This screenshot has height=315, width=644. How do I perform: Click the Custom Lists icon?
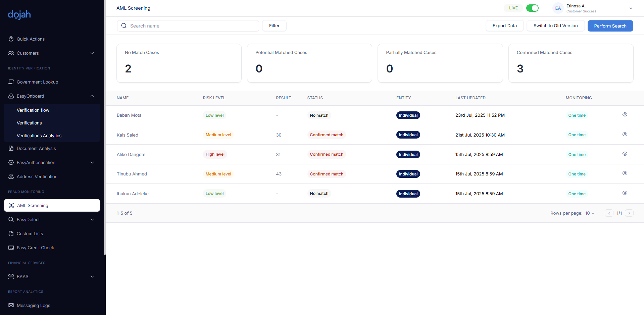click(x=11, y=233)
